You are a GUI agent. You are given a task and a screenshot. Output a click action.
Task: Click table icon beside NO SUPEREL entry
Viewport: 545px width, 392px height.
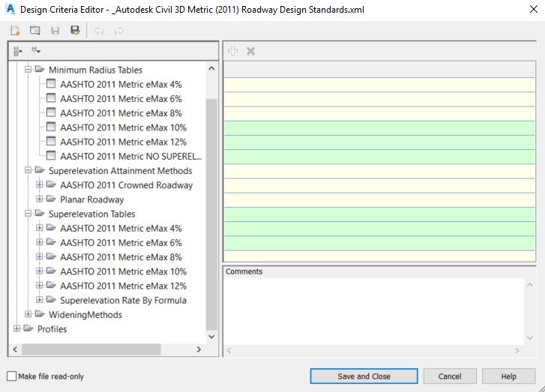[x=51, y=156]
